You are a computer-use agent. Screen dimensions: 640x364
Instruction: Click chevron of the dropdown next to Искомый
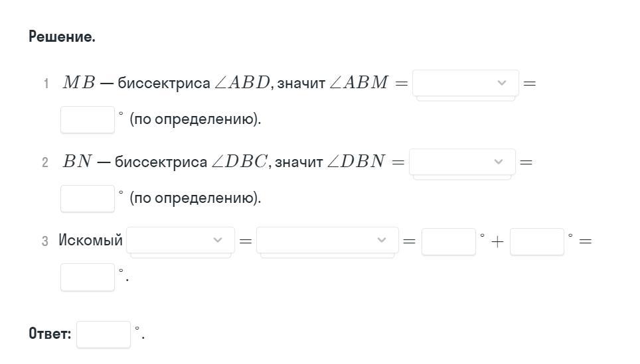tap(218, 240)
